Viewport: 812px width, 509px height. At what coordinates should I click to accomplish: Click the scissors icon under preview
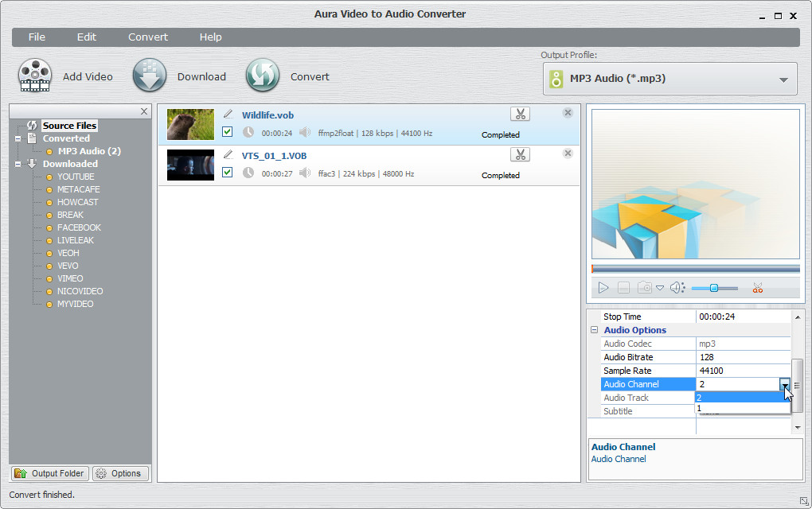click(757, 288)
